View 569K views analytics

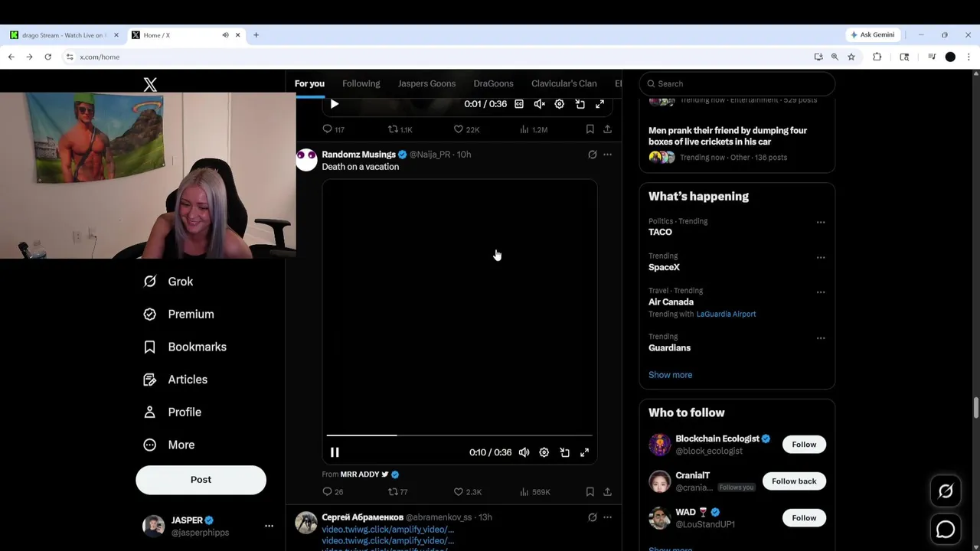[534, 492]
